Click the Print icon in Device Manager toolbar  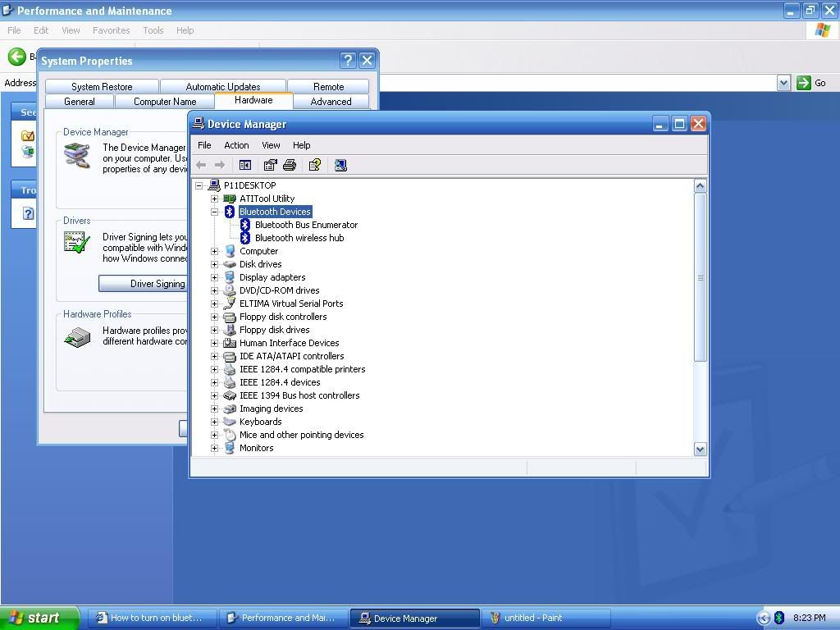click(290, 166)
